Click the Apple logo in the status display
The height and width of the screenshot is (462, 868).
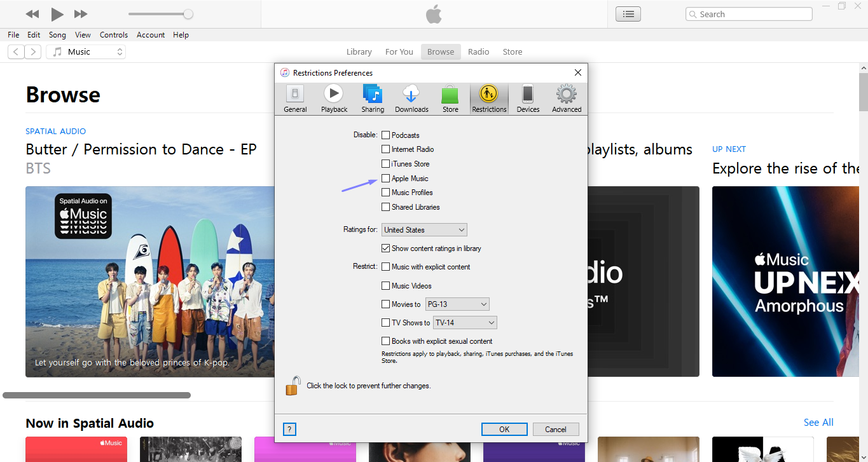[434, 14]
